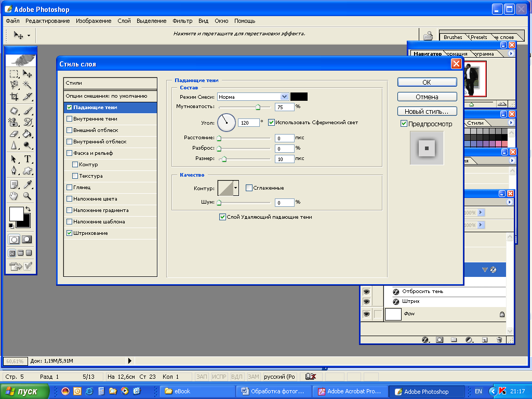
Task: Open Move tool preset picker arrow
Action: coord(29,36)
